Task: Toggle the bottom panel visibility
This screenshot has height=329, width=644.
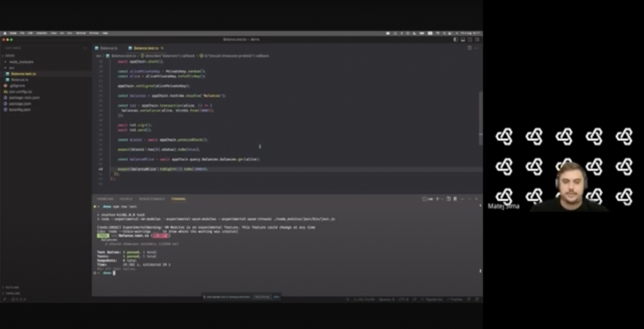Action: (464, 39)
